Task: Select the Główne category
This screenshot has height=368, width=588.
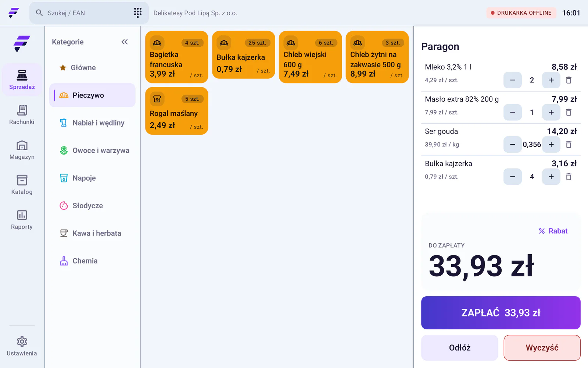Action: [x=92, y=68]
